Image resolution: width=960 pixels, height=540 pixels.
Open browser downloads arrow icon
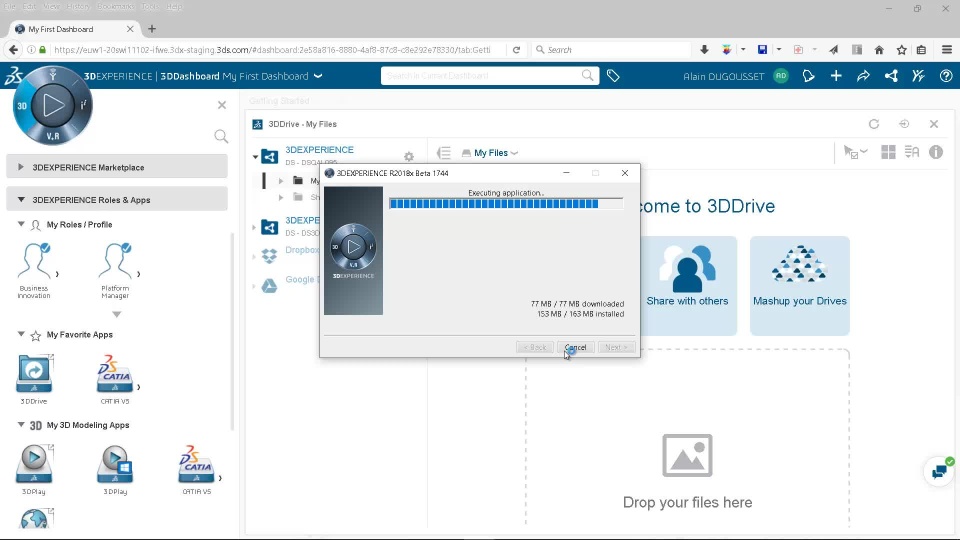(x=704, y=50)
